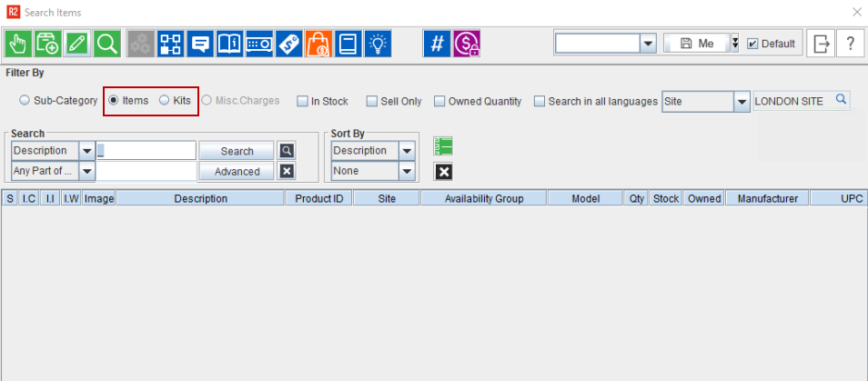Click the green hand select icon
This screenshot has width=868, height=381.
[17, 44]
